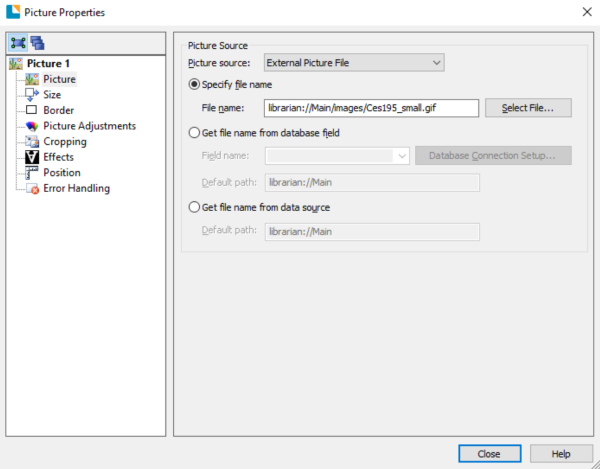Click the selected-items view icon in tree toolbar
600x469 pixels.
(x=18, y=43)
